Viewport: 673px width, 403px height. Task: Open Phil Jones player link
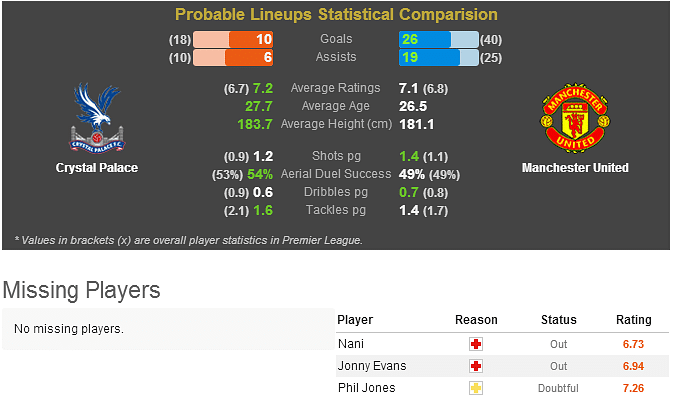point(367,388)
